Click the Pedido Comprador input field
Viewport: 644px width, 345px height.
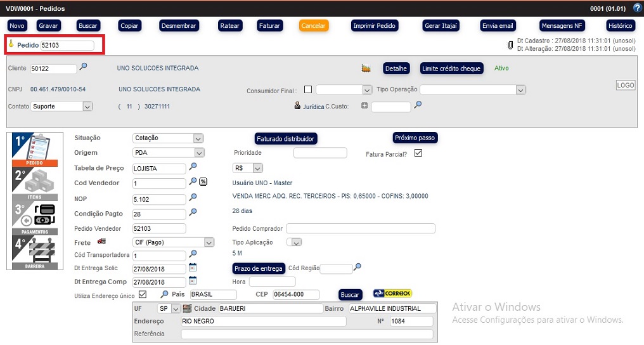tap(361, 228)
